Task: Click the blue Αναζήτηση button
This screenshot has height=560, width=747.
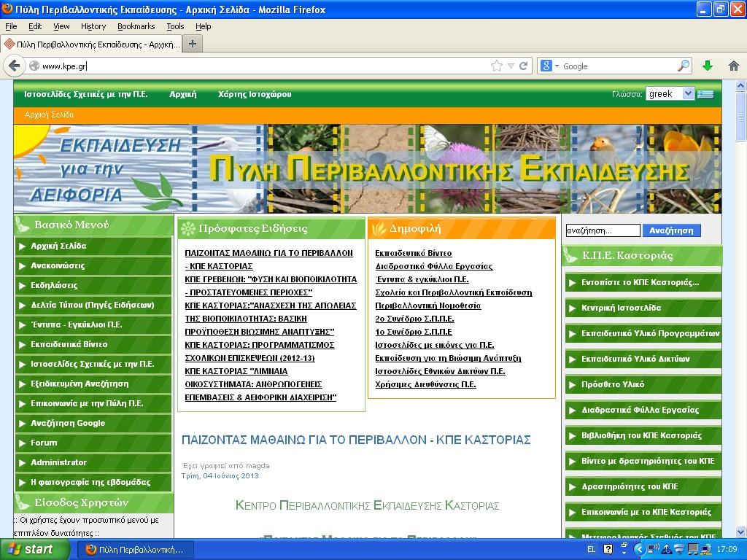Action: (672, 230)
